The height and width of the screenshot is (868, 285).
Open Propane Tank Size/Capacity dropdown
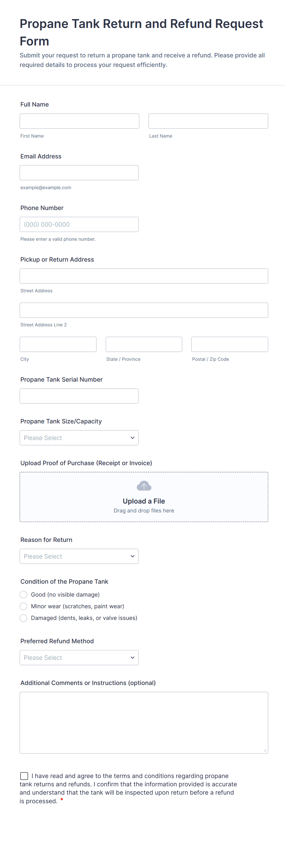pyautogui.click(x=79, y=438)
